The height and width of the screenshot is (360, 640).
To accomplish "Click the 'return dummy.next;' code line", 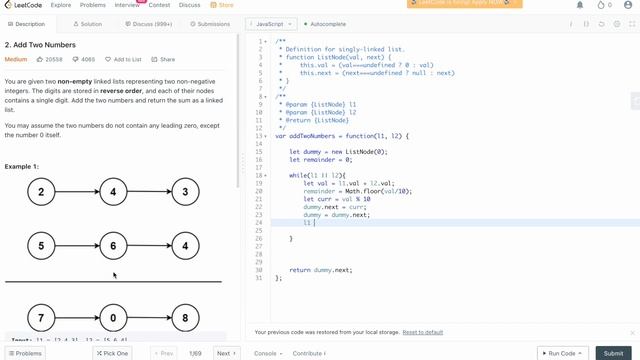I will click(x=320, y=270).
